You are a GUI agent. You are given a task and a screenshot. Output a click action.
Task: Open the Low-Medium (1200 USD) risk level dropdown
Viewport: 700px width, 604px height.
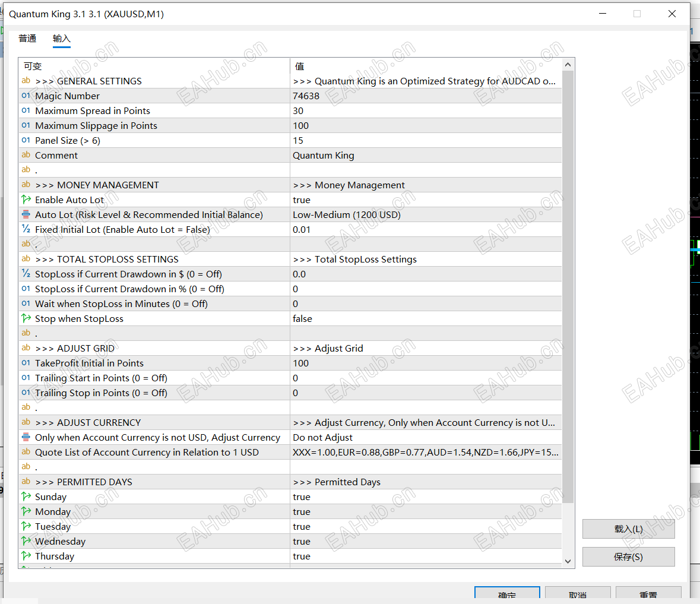426,214
